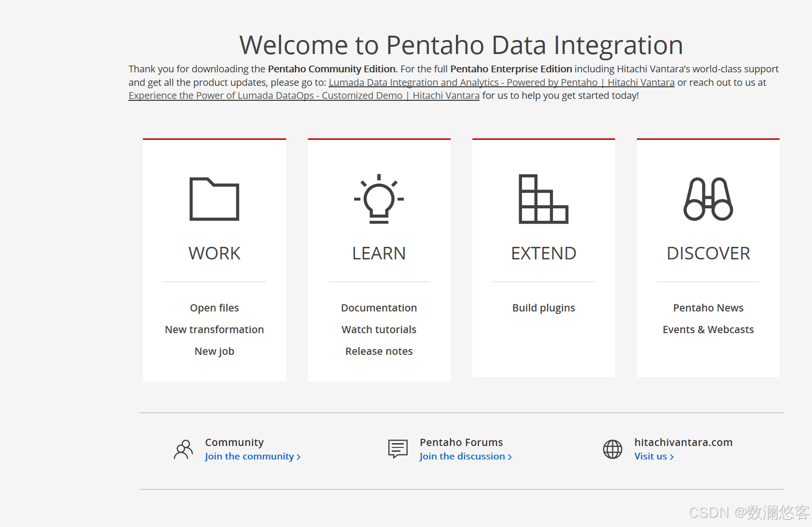View the Release notes
Viewport: 812px width, 527px height.
(379, 351)
